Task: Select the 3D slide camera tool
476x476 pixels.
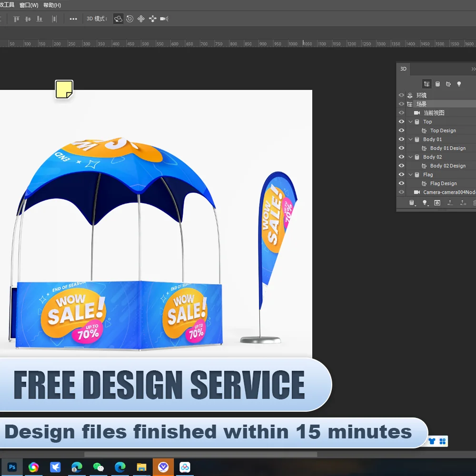Action: (x=152, y=19)
